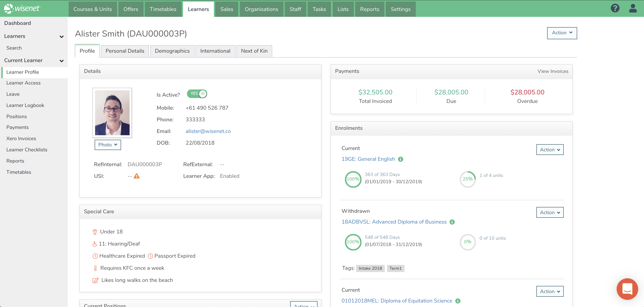Image resolution: width=644 pixels, height=307 pixels.
Task: Switch to the Demographics tab
Action: 172,51
